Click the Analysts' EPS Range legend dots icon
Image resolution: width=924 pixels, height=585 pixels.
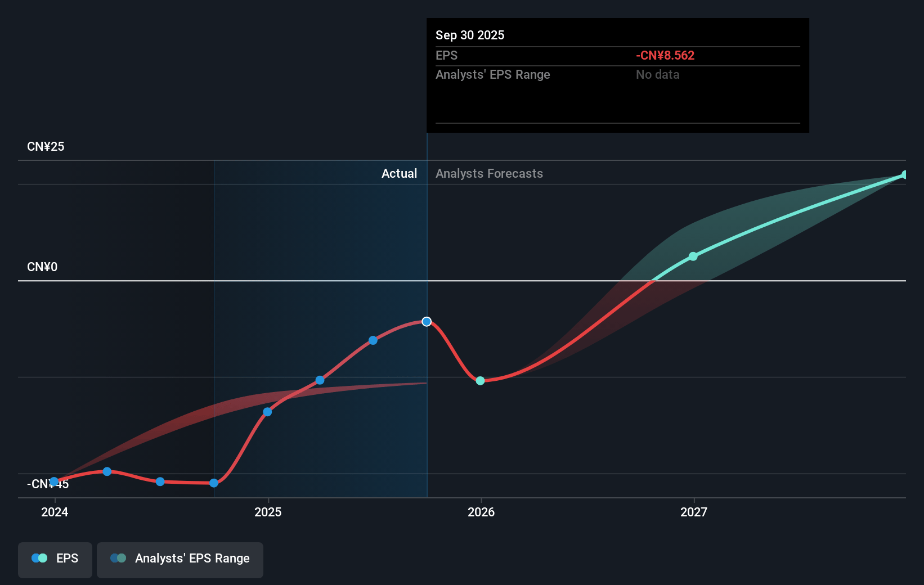click(118, 558)
